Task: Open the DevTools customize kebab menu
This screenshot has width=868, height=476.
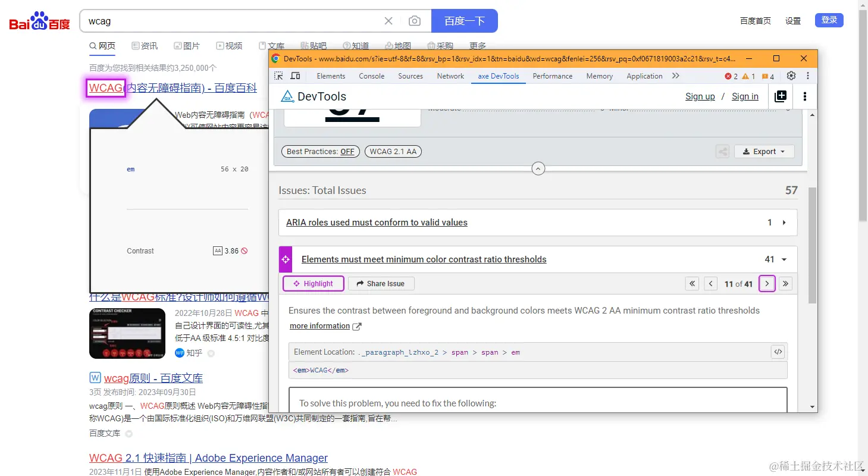Action: [808, 76]
